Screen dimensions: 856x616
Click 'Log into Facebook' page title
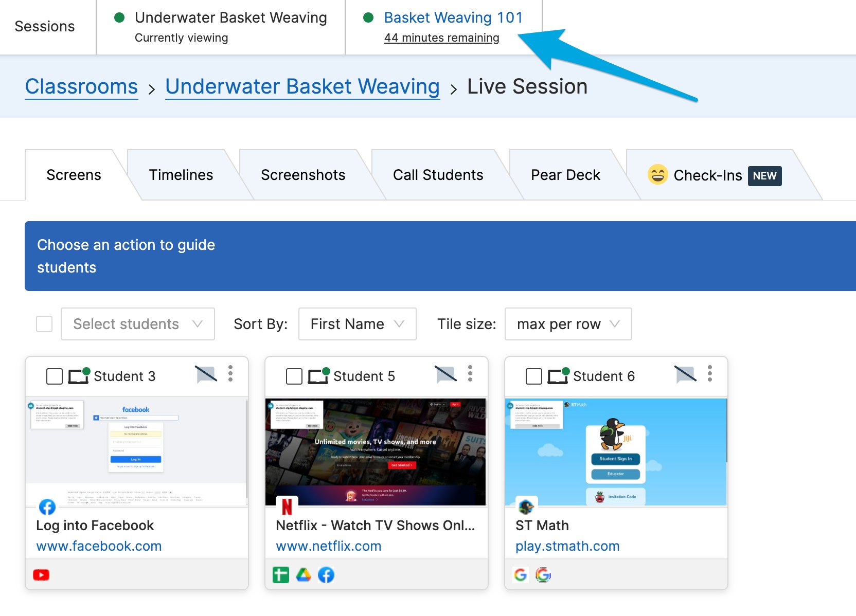pyautogui.click(x=95, y=526)
